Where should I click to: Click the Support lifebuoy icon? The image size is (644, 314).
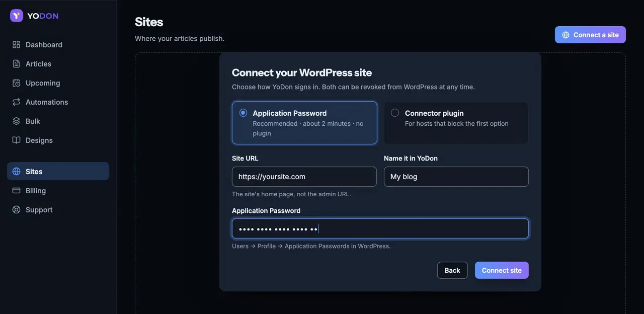coord(17,210)
